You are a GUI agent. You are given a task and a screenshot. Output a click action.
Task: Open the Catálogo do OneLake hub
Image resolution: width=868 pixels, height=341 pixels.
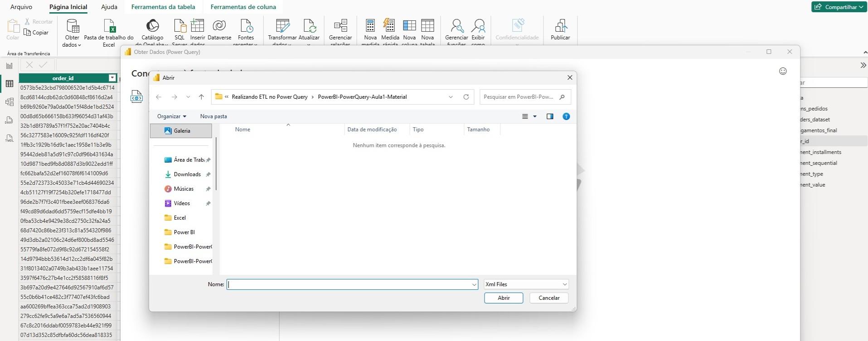pyautogui.click(x=152, y=33)
